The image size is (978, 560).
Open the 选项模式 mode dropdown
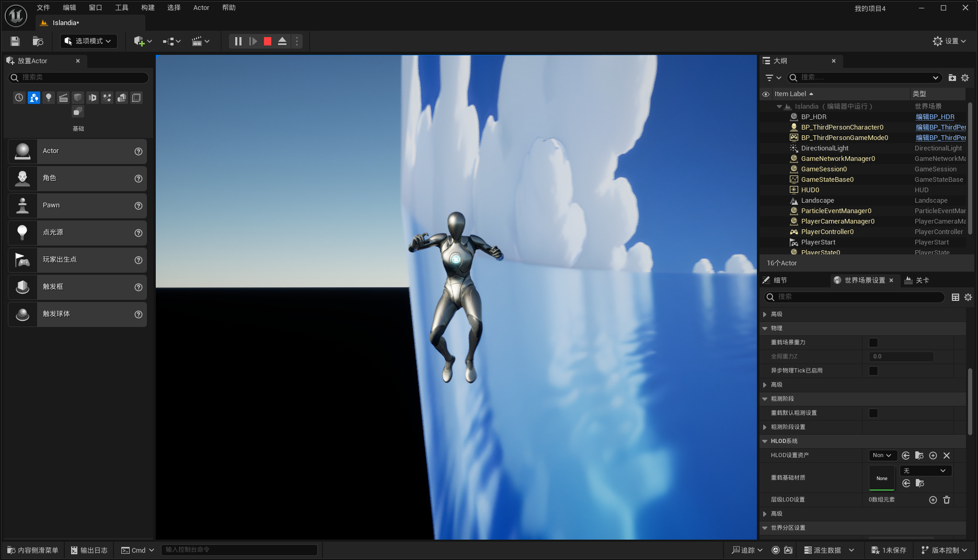89,41
